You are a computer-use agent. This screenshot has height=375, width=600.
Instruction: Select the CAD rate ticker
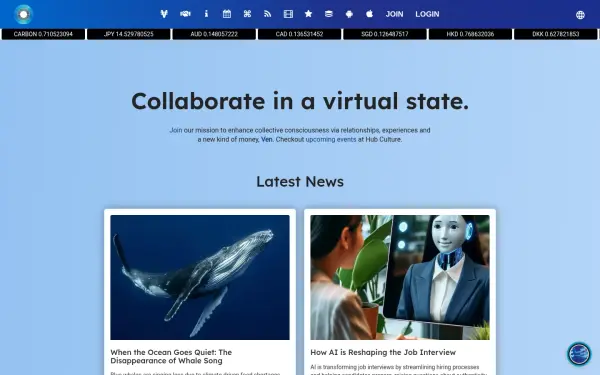299,34
